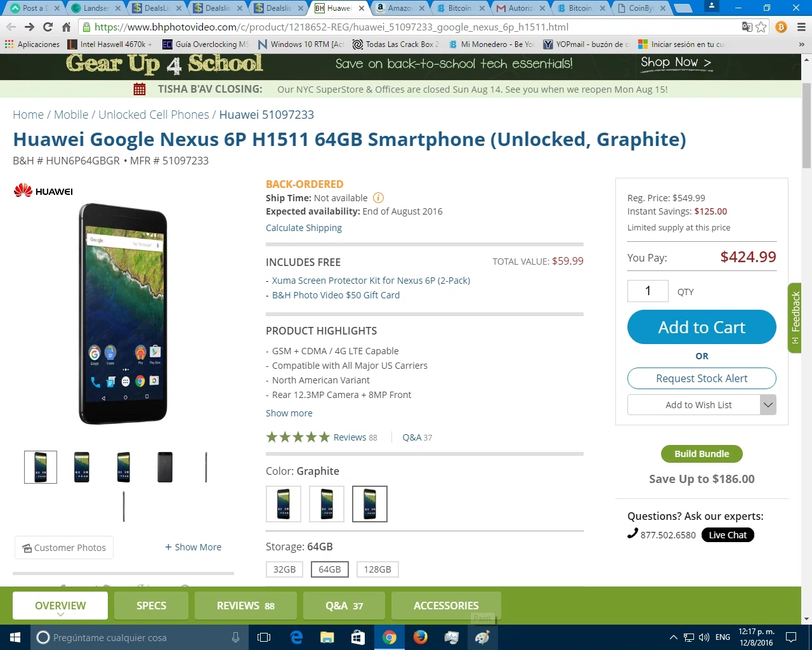Launch Firefox from taskbar
The image size is (812, 650).
420,637
